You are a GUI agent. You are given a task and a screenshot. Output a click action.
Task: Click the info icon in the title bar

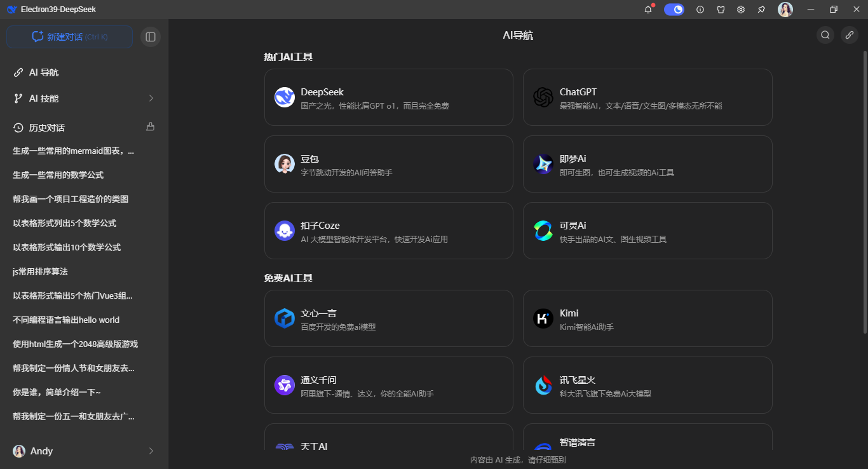(x=700, y=9)
